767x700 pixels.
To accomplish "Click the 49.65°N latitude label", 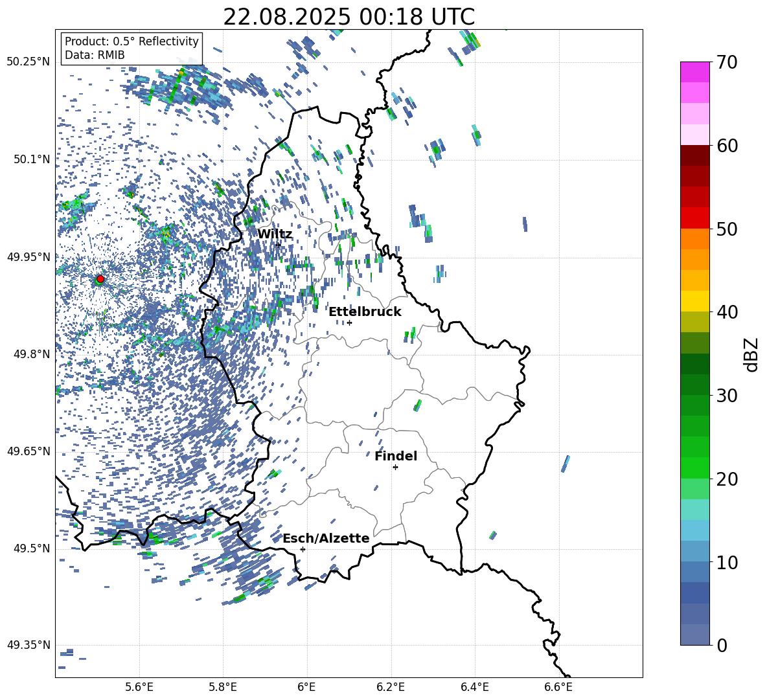I will pos(29,451).
